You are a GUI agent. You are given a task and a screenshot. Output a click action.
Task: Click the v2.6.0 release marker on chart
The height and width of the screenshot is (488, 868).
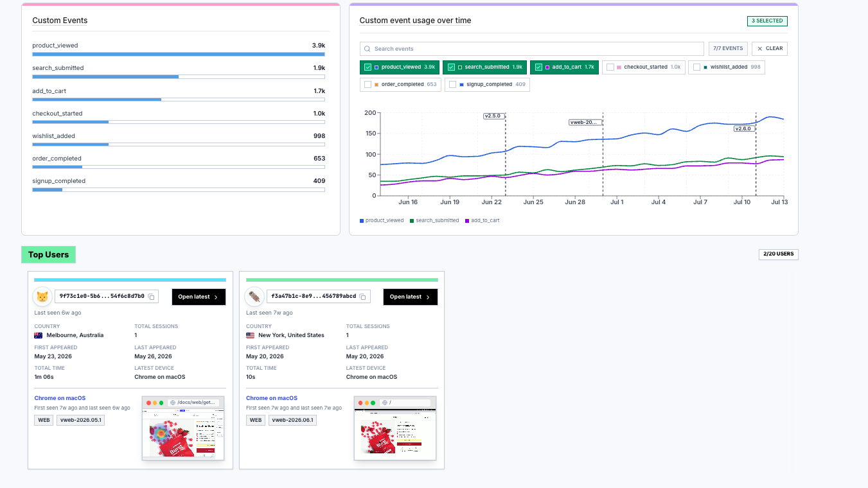(743, 128)
